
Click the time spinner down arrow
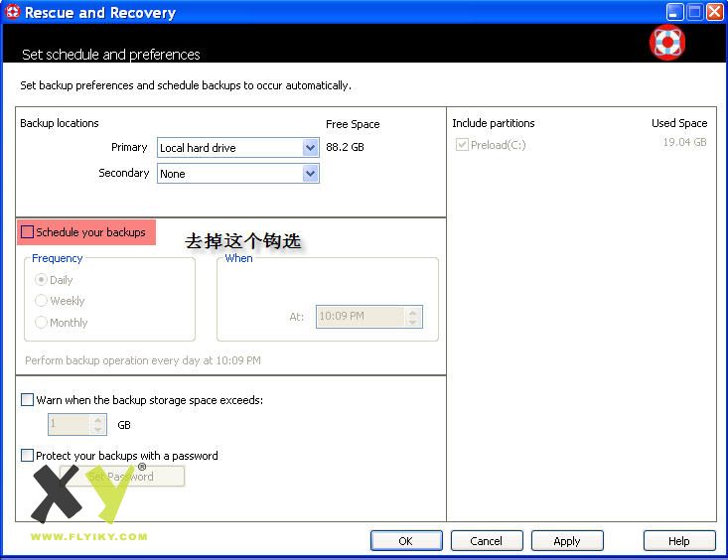[413, 322]
